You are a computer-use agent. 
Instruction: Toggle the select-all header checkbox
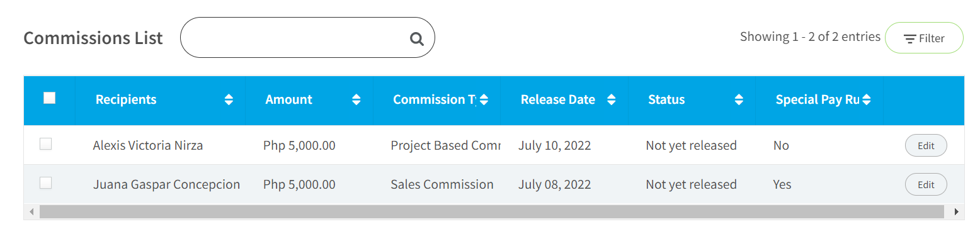tap(49, 98)
